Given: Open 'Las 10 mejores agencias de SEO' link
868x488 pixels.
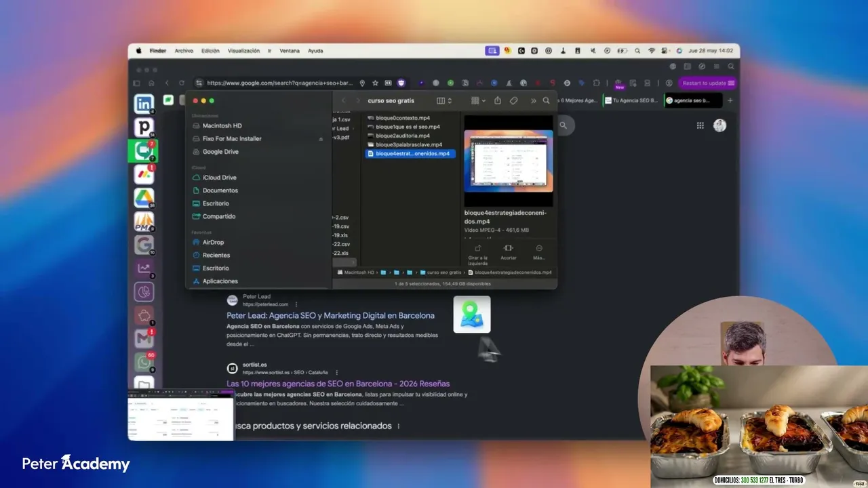Looking at the screenshot, I should coord(338,384).
